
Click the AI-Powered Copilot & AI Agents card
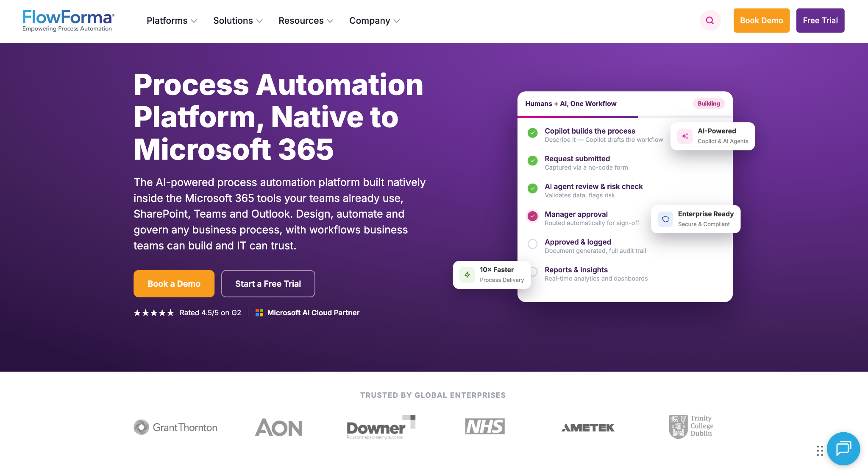(x=713, y=136)
